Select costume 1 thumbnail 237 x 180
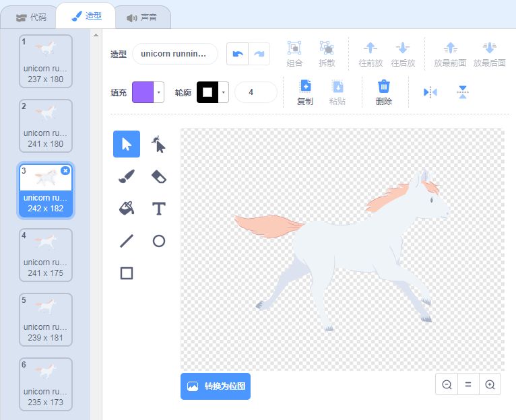The image size is (516, 420). click(46, 61)
